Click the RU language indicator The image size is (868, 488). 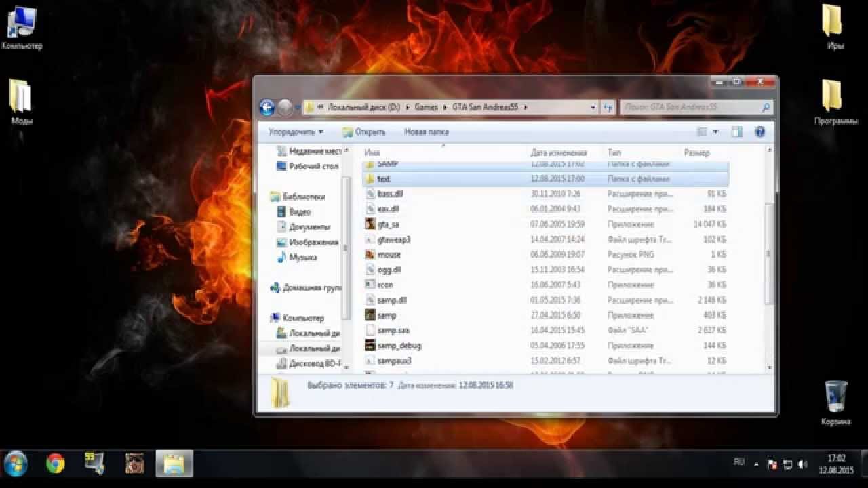click(x=739, y=462)
